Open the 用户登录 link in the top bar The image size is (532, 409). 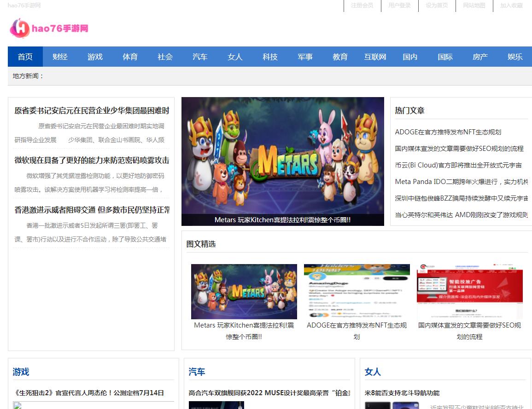coord(399,6)
